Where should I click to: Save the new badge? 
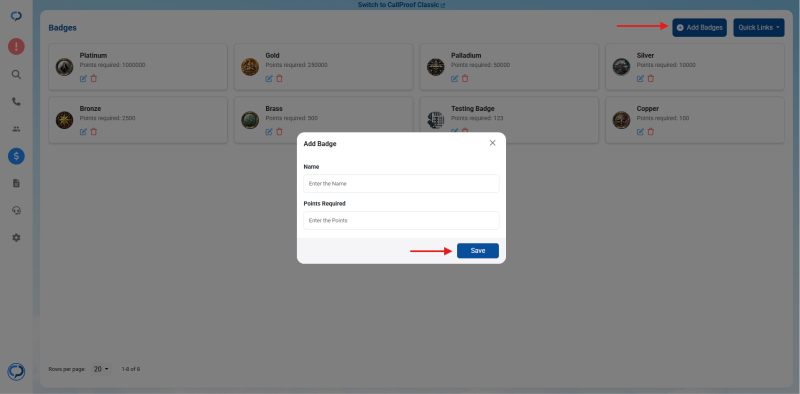click(x=478, y=251)
